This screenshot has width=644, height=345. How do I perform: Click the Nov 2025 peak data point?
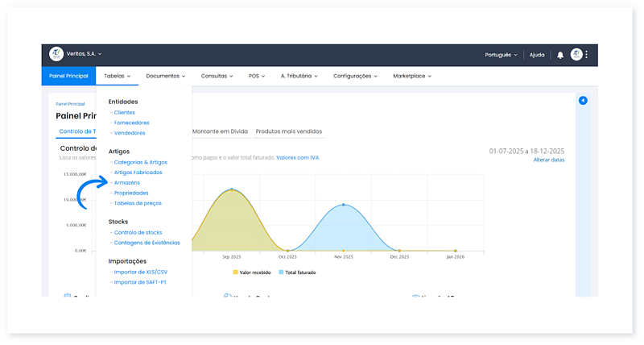coord(344,205)
